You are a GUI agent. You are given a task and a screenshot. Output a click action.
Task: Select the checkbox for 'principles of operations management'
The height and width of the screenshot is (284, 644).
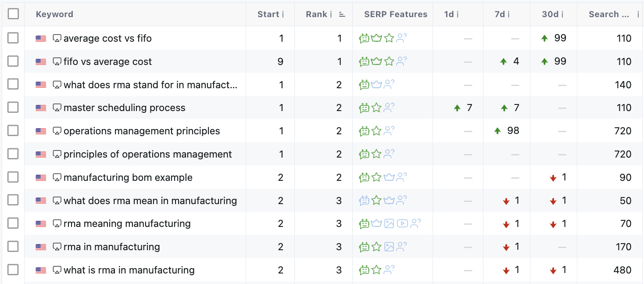click(13, 154)
